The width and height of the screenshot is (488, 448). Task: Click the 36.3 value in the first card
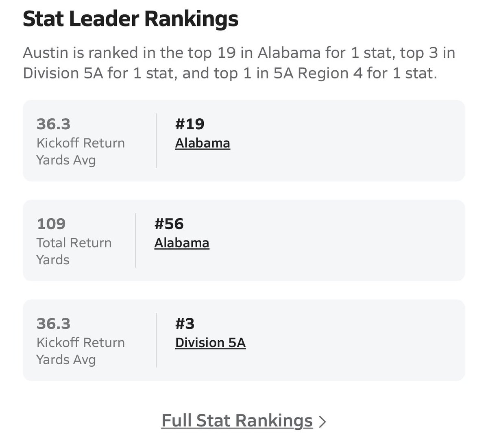pyautogui.click(x=53, y=124)
